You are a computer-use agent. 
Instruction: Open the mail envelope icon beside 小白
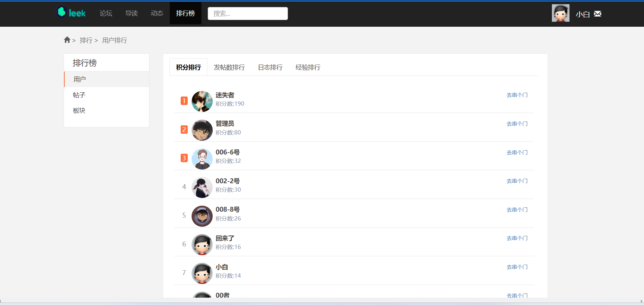click(x=598, y=14)
